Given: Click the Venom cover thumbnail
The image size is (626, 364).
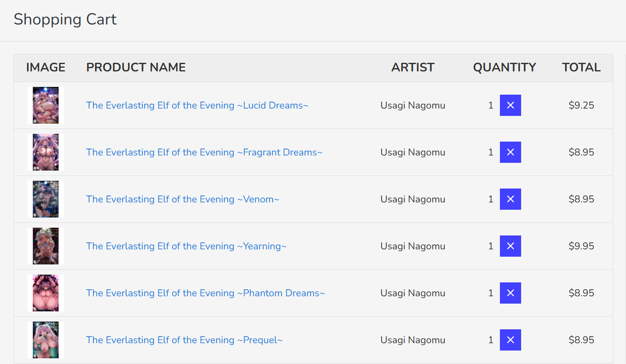Looking at the screenshot, I should (x=46, y=199).
